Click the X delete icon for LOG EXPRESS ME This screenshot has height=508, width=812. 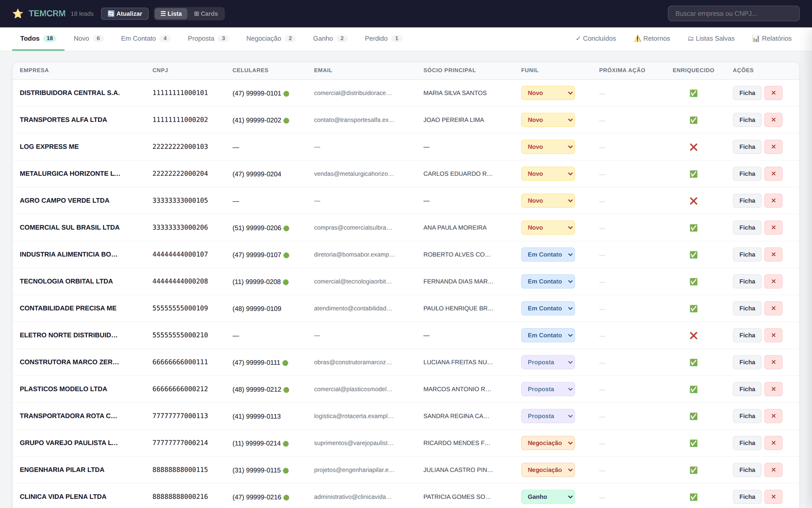pos(773,147)
